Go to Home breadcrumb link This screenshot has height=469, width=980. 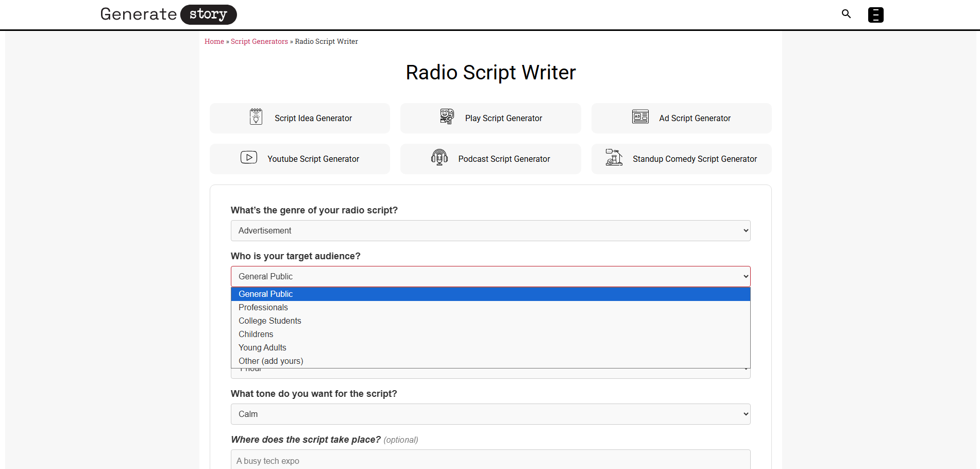(x=214, y=41)
